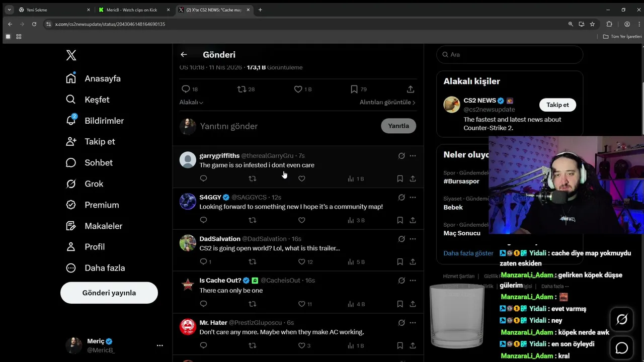Open the X logo home link
The height and width of the screenshot is (362, 644).
(71, 55)
